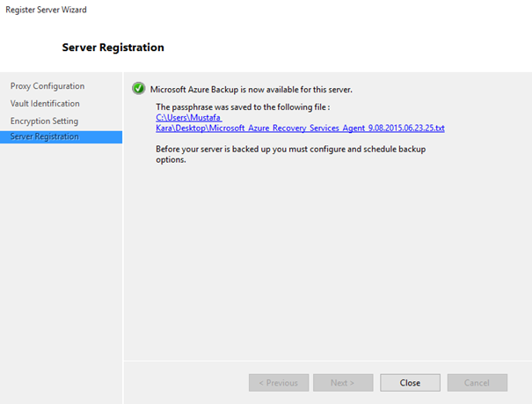Click the disabled Cancel button
Image resolution: width=532 pixels, height=404 pixels.
477,383
